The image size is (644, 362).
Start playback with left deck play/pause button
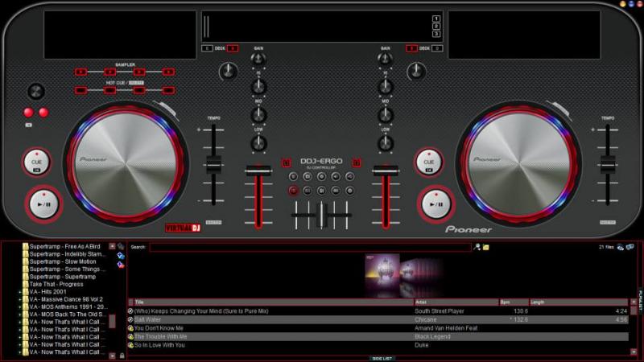[x=43, y=204]
